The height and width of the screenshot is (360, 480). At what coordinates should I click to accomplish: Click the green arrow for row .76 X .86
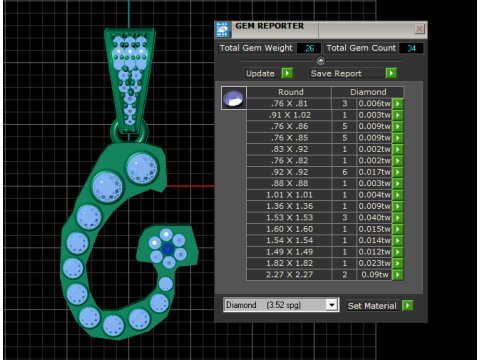(398, 126)
